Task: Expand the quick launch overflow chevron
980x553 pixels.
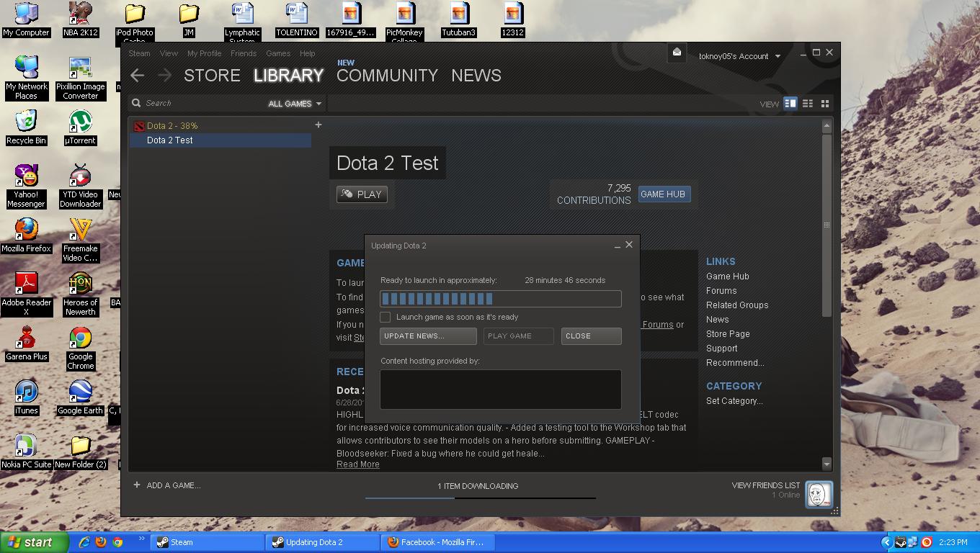Action: click(x=141, y=538)
